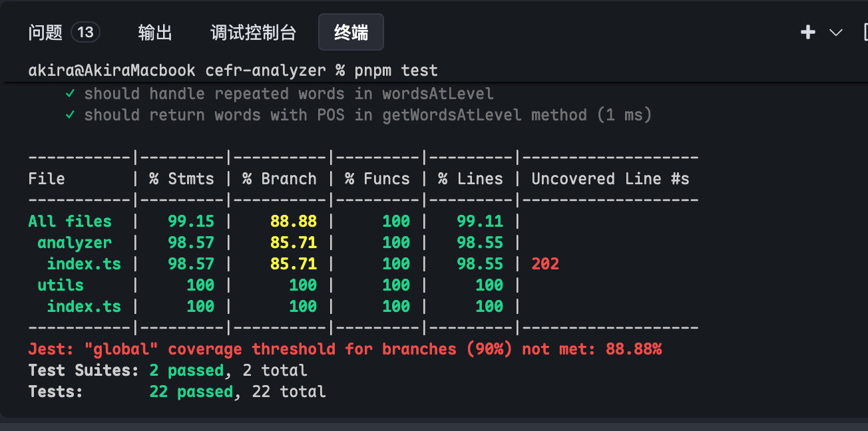This screenshot has height=431, width=868.
Task: Click the 'utils' folder name in coverage table
Action: tap(61, 285)
